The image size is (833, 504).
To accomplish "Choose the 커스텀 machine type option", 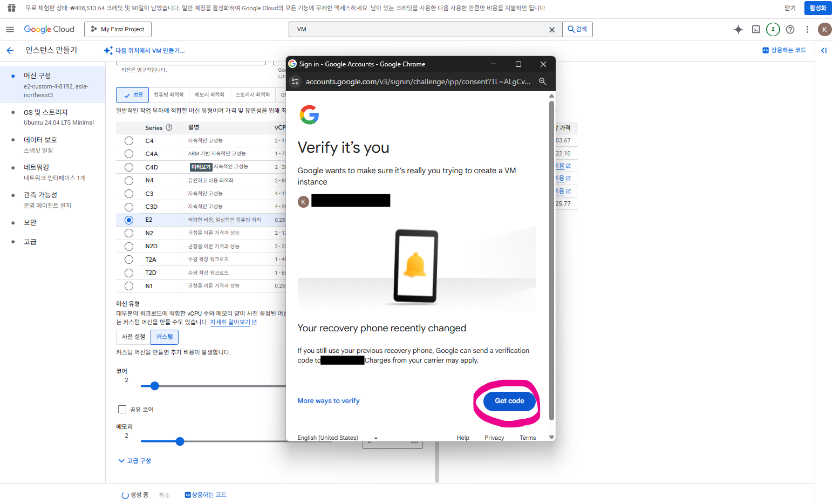I will (x=165, y=337).
